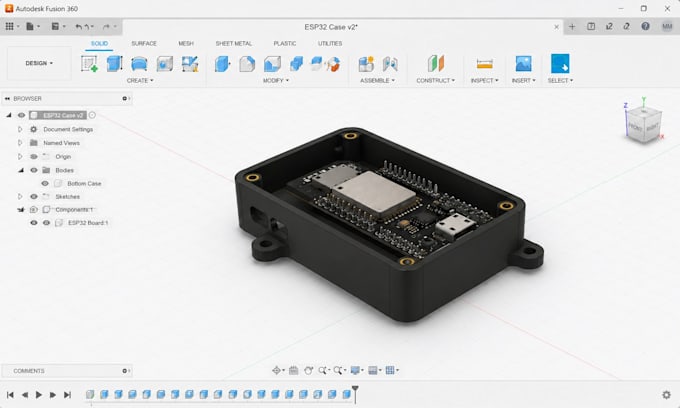Open timeline settings gear icon
The width and height of the screenshot is (680, 408).
[667, 395]
